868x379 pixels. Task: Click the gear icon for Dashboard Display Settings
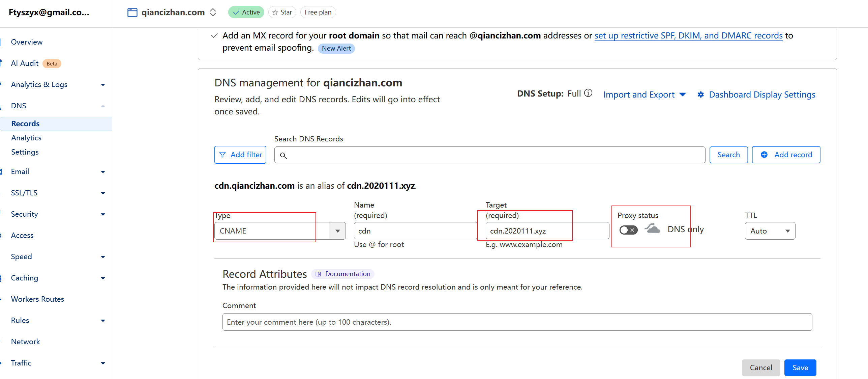click(701, 95)
